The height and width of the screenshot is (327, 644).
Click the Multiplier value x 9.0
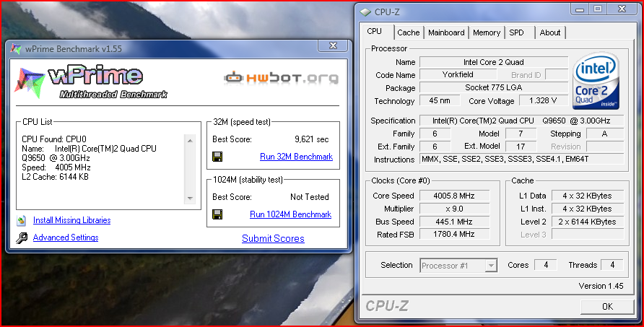pyautogui.click(x=454, y=209)
